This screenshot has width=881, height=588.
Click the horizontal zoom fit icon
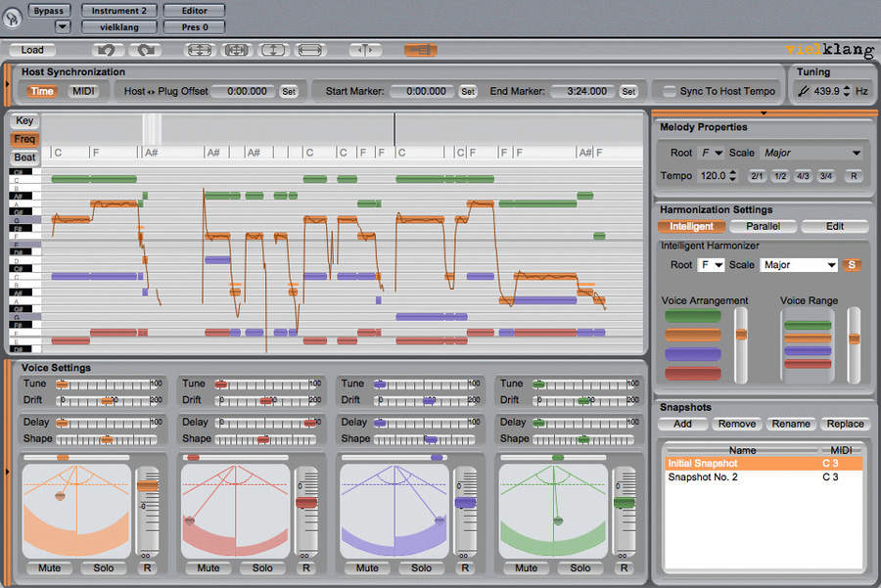click(309, 51)
